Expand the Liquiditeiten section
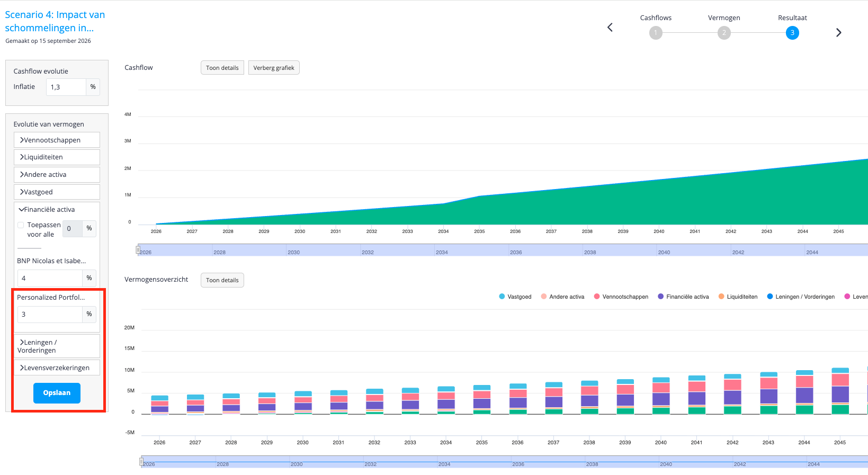This screenshot has height=475, width=868. (57, 157)
